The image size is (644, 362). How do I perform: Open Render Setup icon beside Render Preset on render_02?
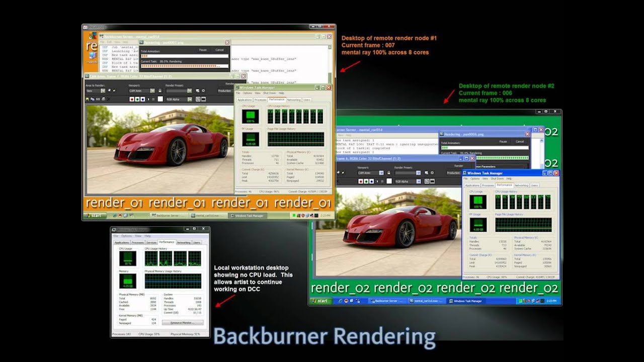[426, 172]
